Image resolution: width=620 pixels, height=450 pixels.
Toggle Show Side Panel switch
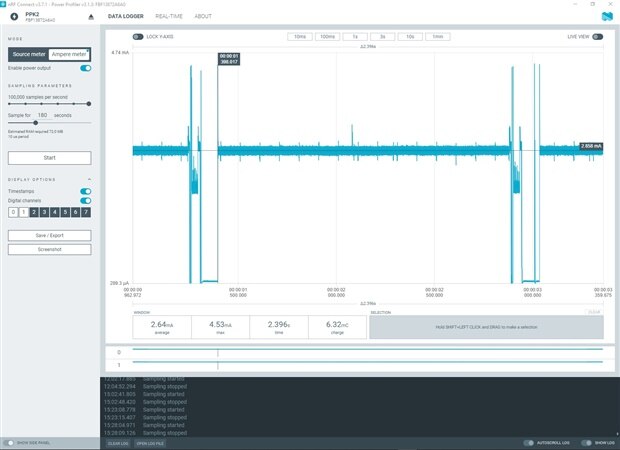[x=10, y=443]
